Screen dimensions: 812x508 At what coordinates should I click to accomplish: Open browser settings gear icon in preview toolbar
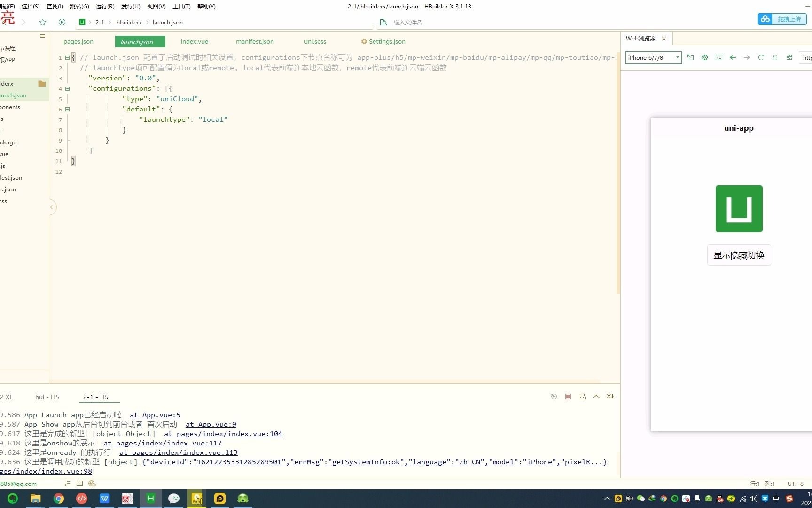point(704,57)
